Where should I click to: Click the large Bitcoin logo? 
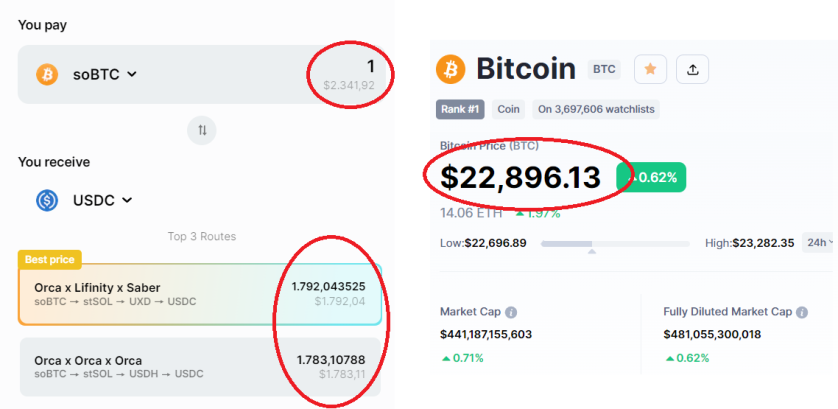pos(451,70)
